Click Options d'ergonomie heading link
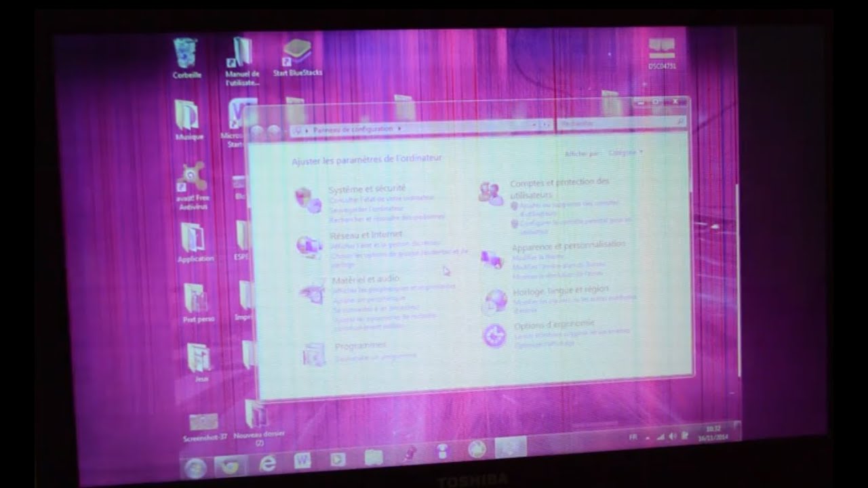 (554, 325)
